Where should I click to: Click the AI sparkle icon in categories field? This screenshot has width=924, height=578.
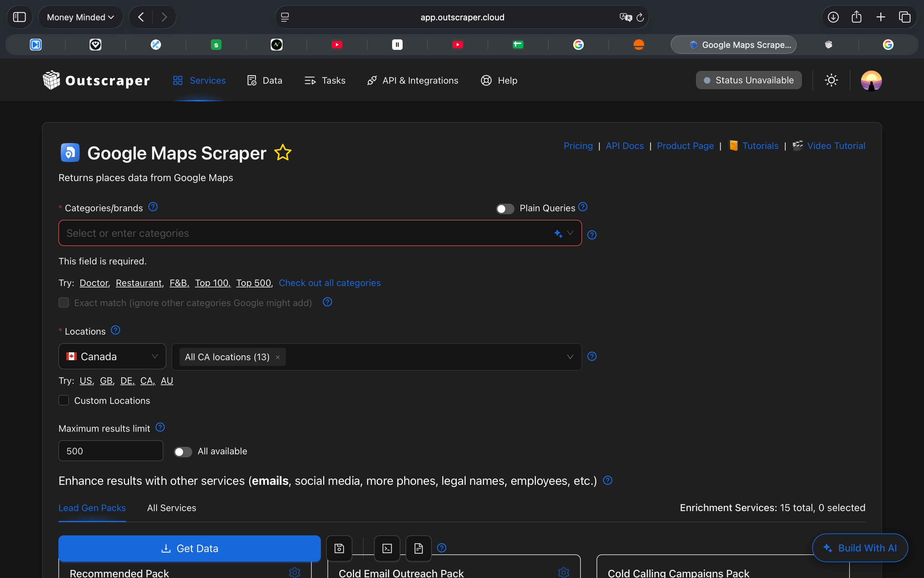tap(558, 233)
